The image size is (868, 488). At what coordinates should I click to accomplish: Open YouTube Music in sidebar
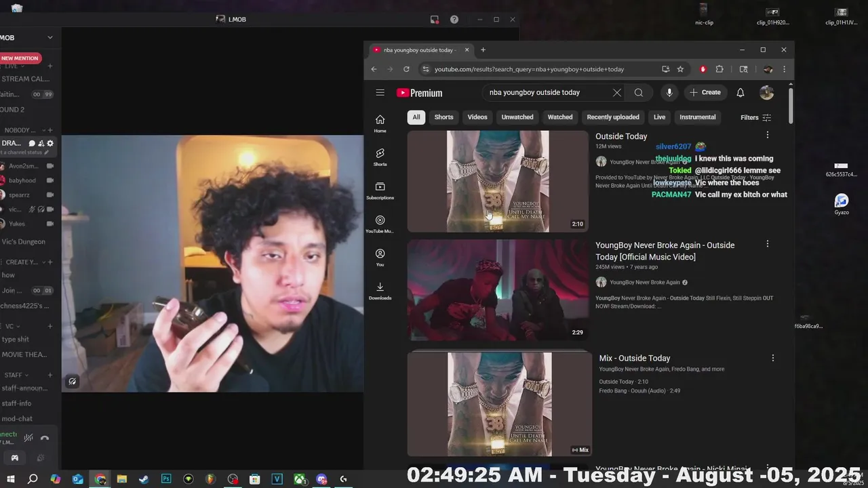[380, 224]
